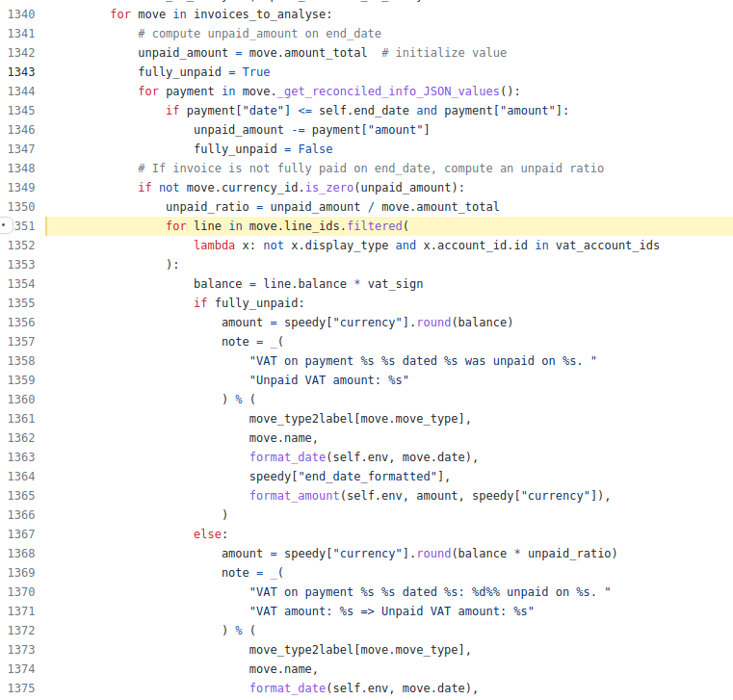Select line number 1340
Image resolution: width=733 pixels, height=700 pixels.
click(x=21, y=14)
